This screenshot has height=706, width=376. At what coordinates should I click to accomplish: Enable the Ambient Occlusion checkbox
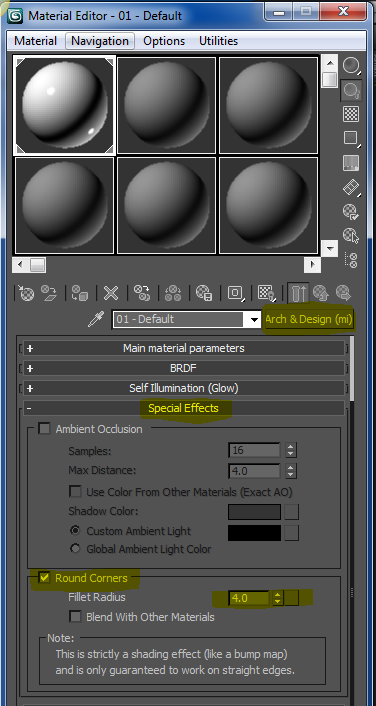(44, 429)
